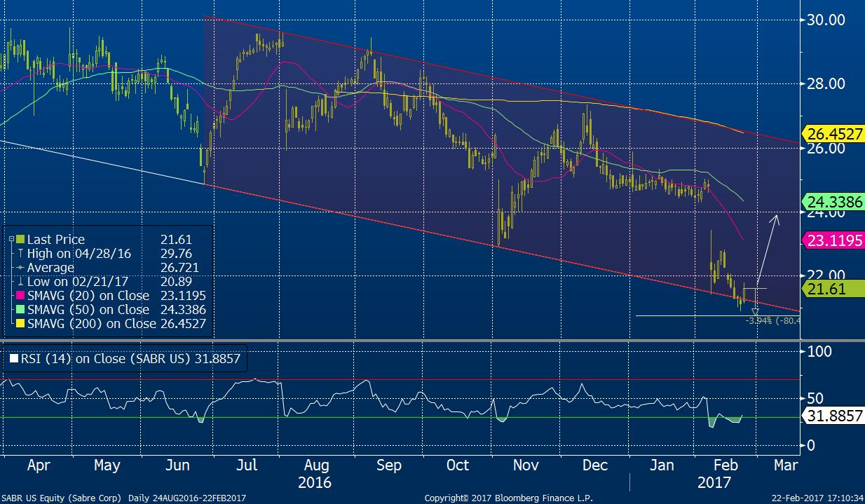Click the May month label on time axis
The image size is (865, 504).
(x=107, y=465)
